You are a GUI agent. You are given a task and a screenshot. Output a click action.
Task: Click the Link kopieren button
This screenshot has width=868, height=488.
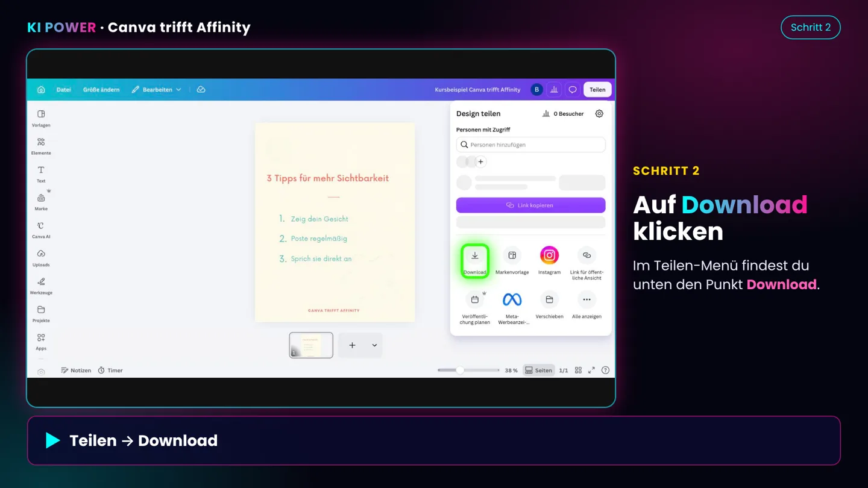point(530,205)
